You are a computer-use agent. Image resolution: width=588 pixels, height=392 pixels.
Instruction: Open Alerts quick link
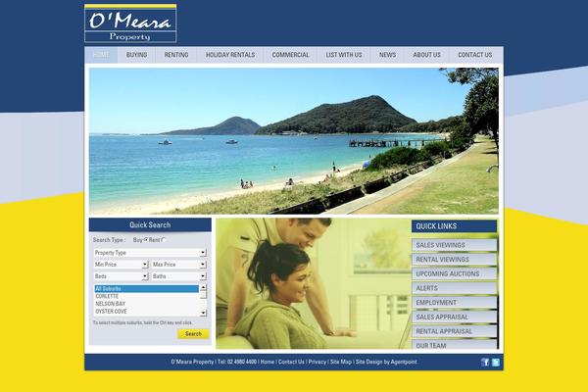455,288
